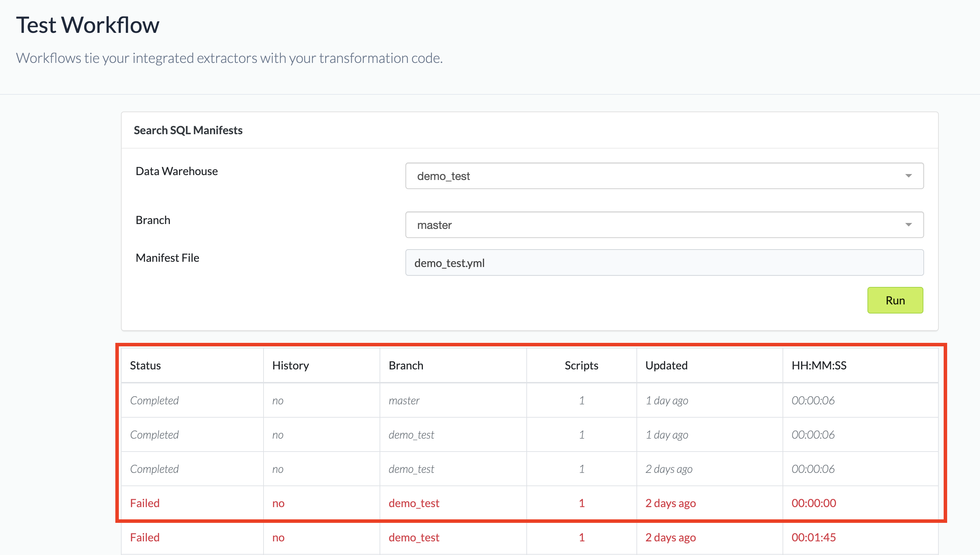
Task: Click the master branch cell in first row
Action: (x=404, y=400)
